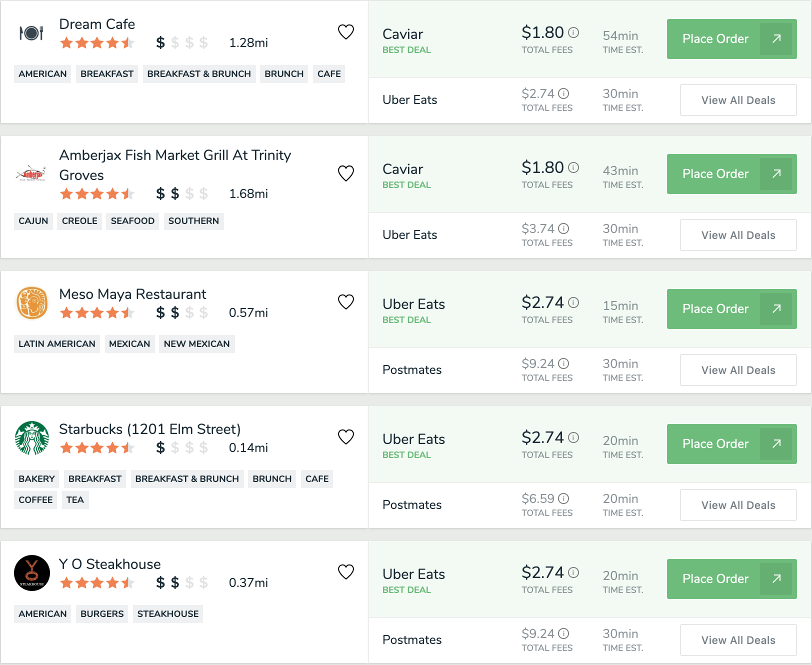Screen dimensions: 812x665
Task: Place Order for Meso Maya via Uber Eats
Action: pos(731,309)
